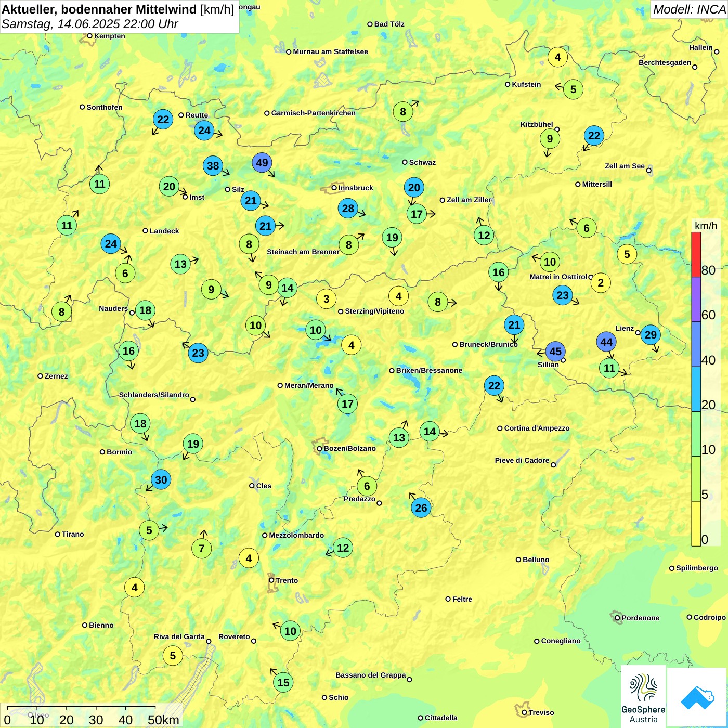
Task: Click the Trento city label
Action: click(x=287, y=580)
